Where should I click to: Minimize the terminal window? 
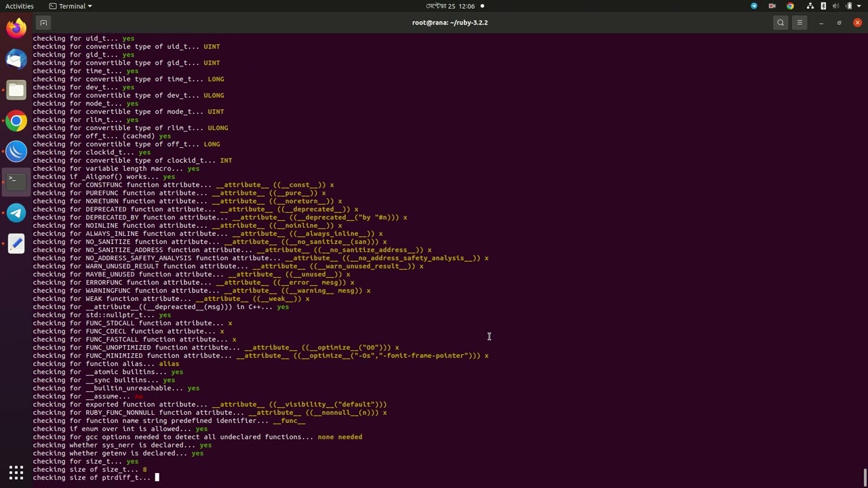(x=821, y=22)
